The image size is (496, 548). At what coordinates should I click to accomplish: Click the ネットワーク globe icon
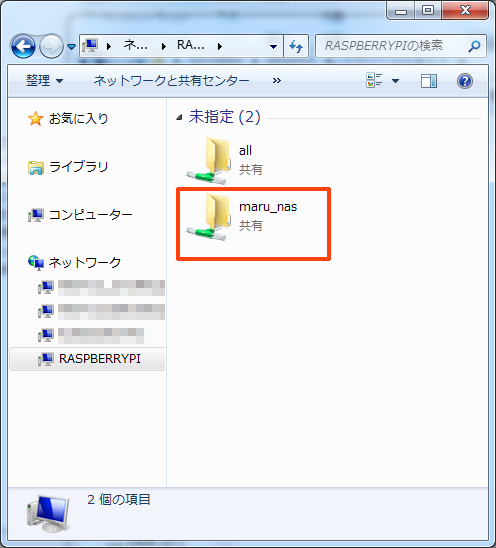[x=36, y=262]
